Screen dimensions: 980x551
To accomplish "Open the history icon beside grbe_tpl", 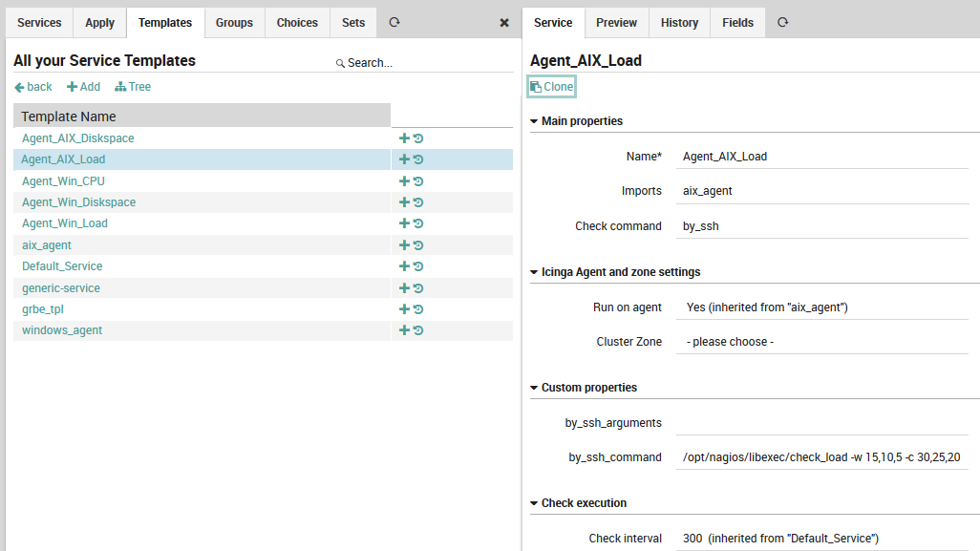I will tap(417, 308).
